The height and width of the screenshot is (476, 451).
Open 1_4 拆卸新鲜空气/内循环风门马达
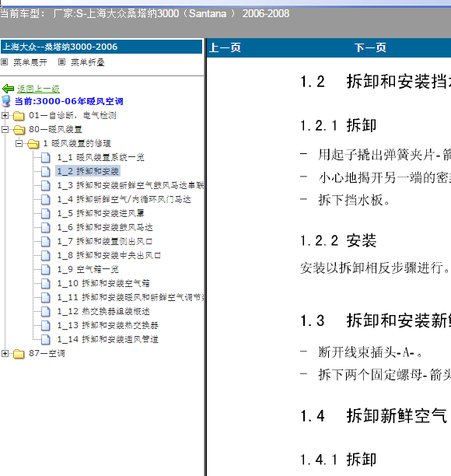coord(124,199)
